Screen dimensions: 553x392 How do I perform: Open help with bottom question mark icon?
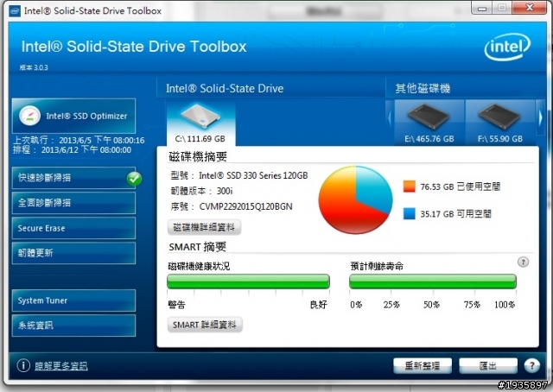[x=532, y=366]
